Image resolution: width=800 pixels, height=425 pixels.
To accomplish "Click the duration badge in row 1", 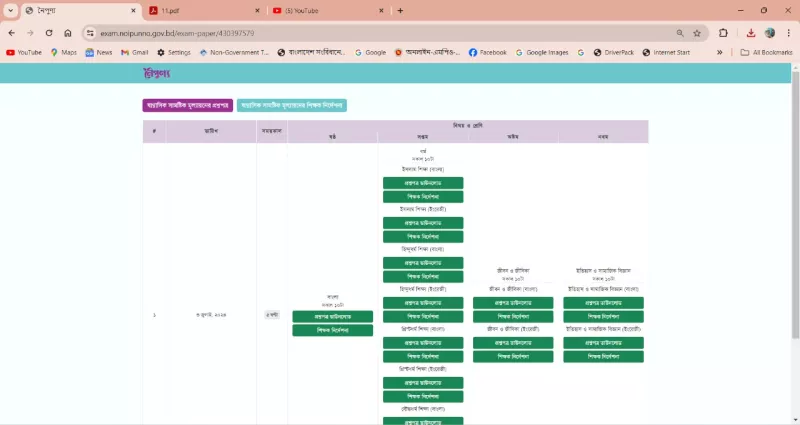I will 272,315.
